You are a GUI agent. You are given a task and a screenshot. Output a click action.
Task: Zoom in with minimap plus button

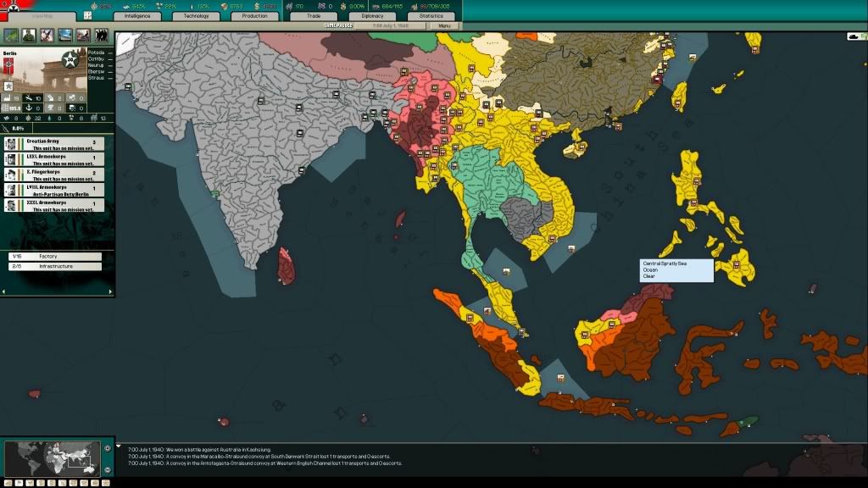tap(107, 448)
